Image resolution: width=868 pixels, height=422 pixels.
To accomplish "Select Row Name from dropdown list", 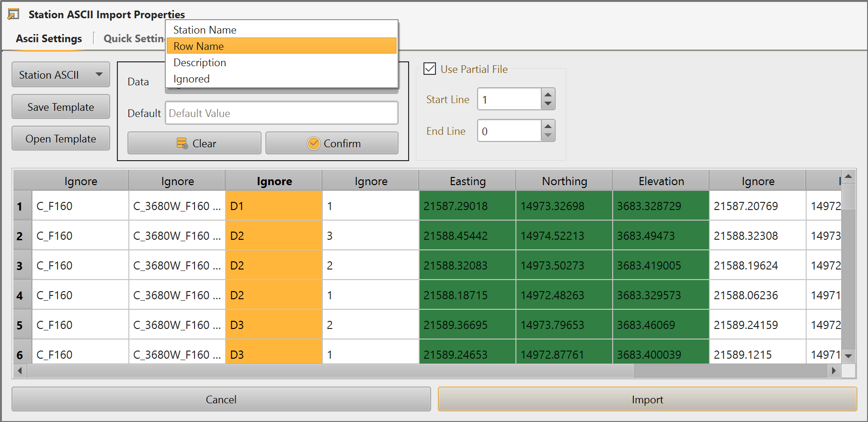I will 282,46.
